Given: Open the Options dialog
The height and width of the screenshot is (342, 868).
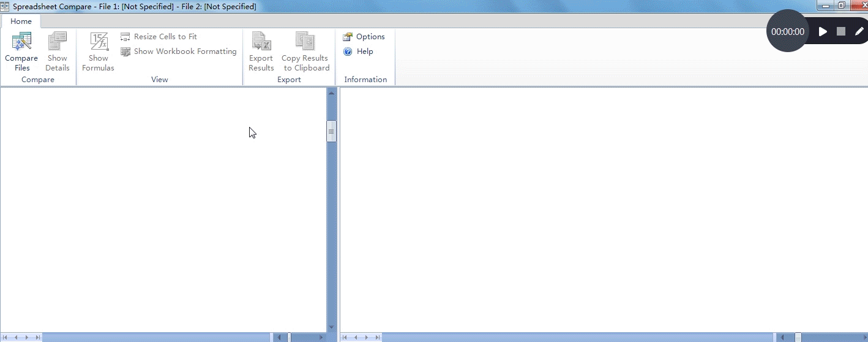Looking at the screenshot, I should (364, 37).
